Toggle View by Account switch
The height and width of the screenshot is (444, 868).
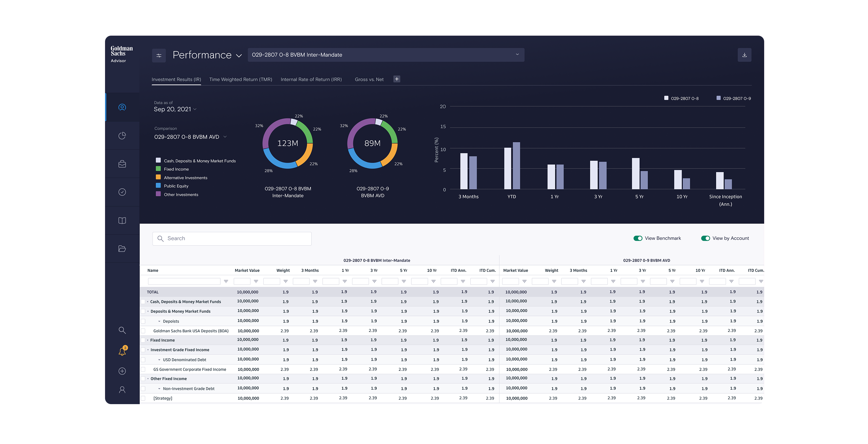click(705, 238)
